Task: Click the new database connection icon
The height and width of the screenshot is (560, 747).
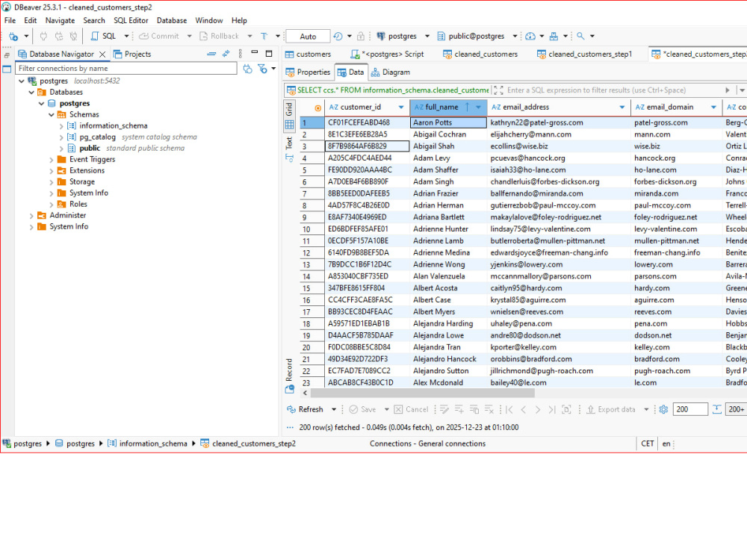Action: 13,36
